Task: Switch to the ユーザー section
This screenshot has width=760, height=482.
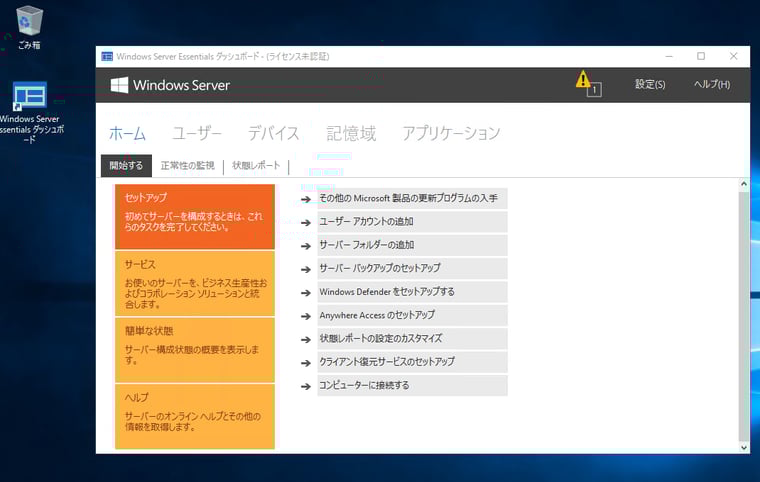Action: [x=196, y=133]
